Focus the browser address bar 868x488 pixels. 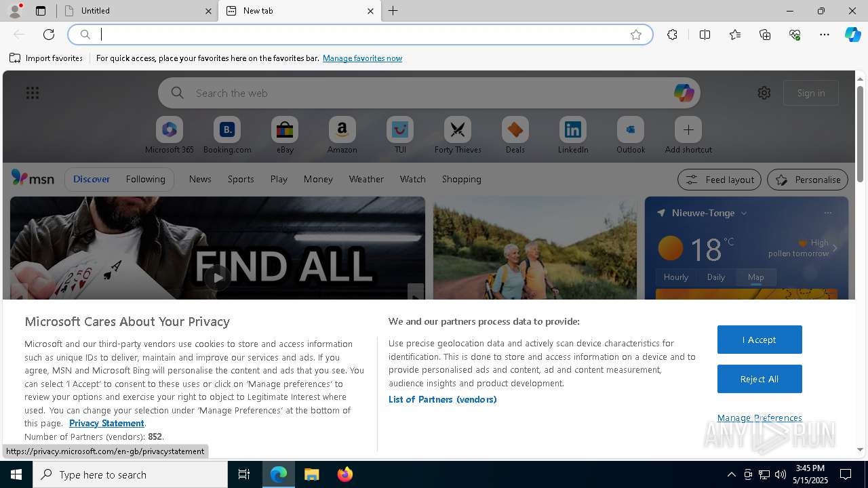coord(359,35)
